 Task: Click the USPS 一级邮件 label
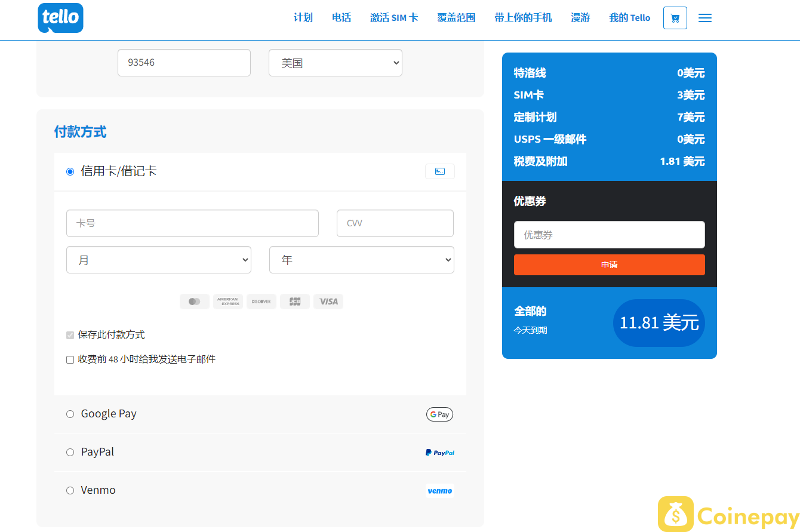tap(550, 139)
